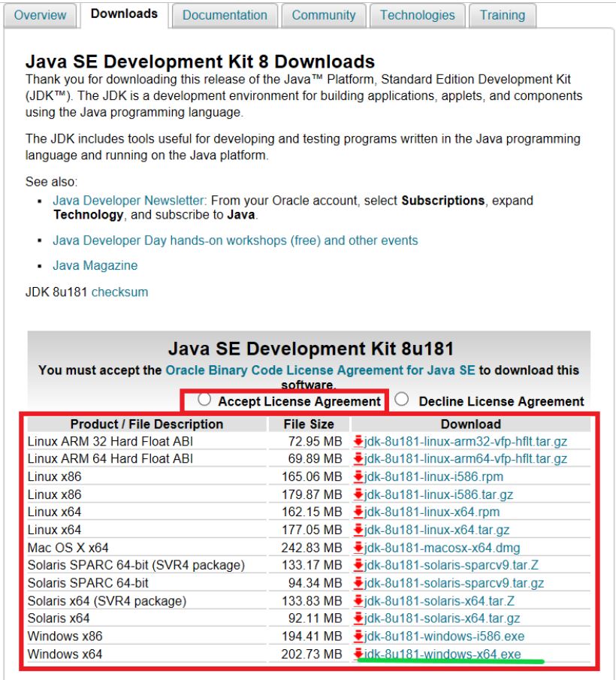Image resolution: width=616 pixels, height=680 pixels.
Task: Download jdk-8u181-macosx-x64.dmg file link
Action: [442, 547]
